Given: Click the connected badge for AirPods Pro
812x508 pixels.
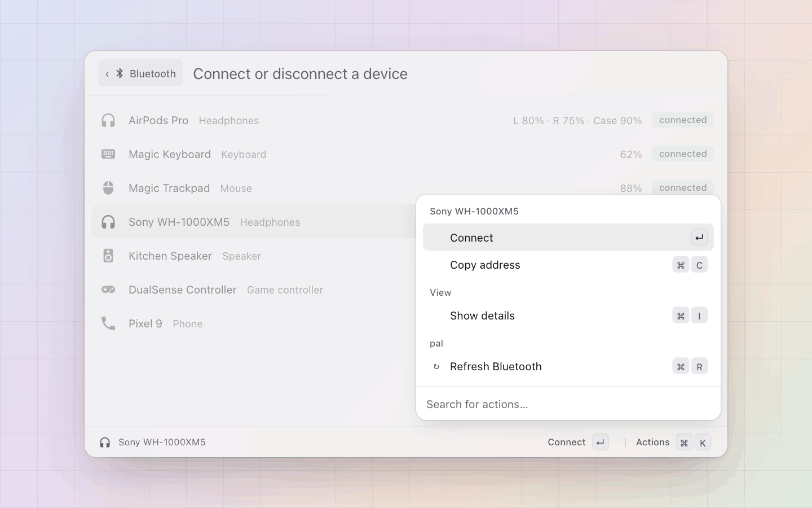Looking at the screenshot, I should tap(683, 120).
